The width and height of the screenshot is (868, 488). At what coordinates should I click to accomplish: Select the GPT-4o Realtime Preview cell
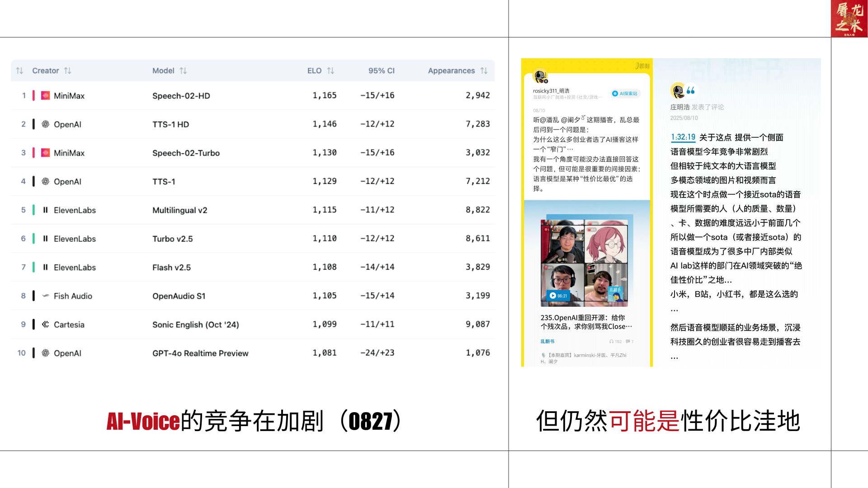pyautogui.click(x=200, y=353)
